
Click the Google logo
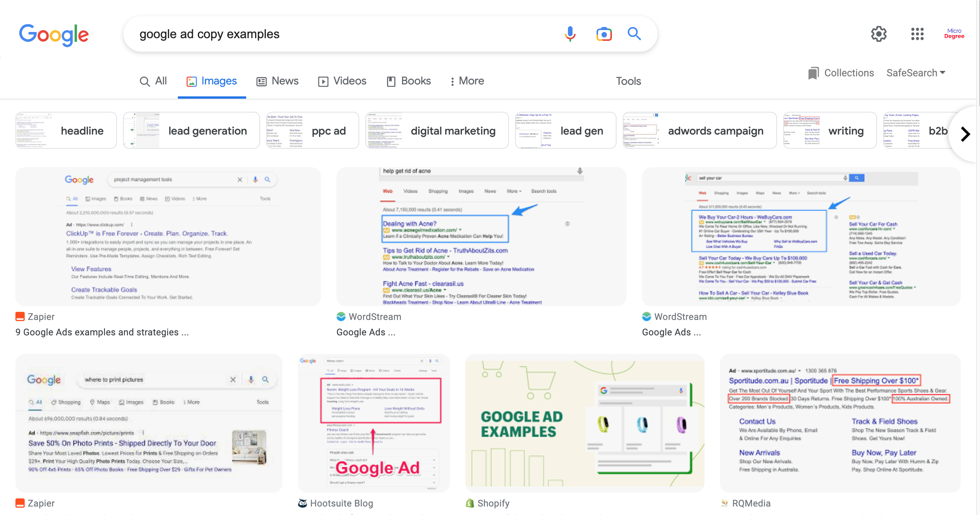[54, 35]
